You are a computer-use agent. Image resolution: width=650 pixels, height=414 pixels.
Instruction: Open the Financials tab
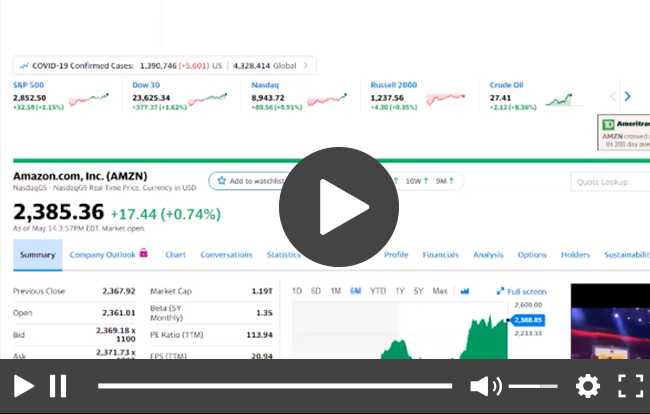point(441,255)
